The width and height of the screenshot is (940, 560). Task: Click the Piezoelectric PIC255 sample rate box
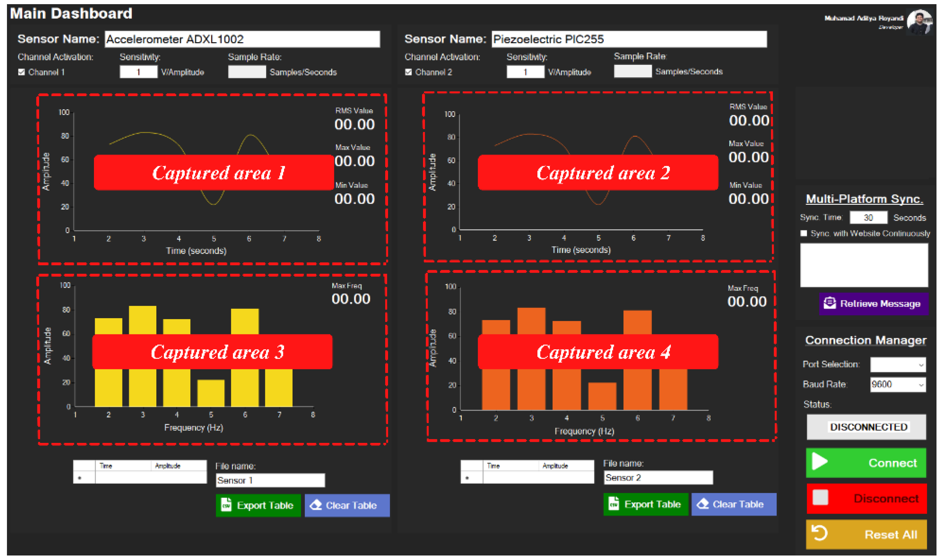pos(633,71)
